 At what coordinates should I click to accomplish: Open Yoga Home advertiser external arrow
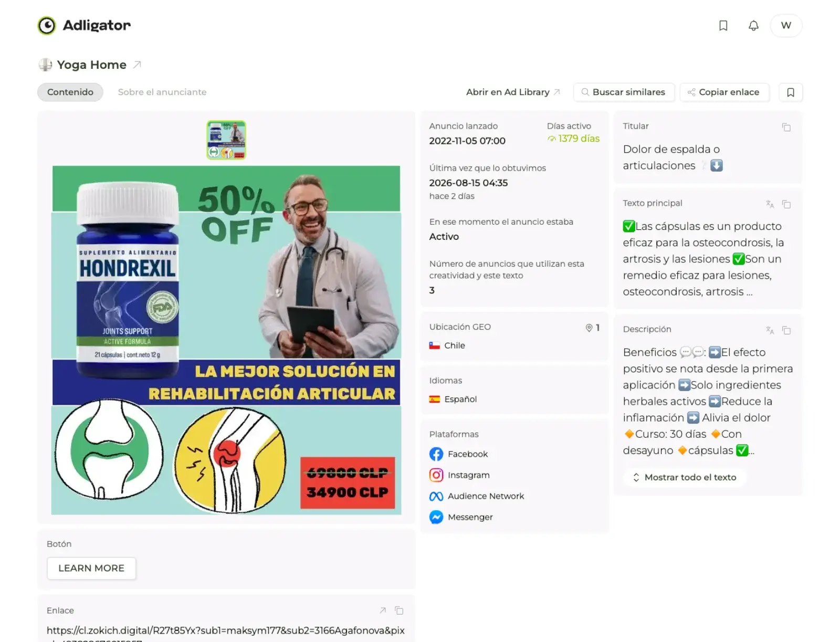pyautogui.click(x=137, y=65)
